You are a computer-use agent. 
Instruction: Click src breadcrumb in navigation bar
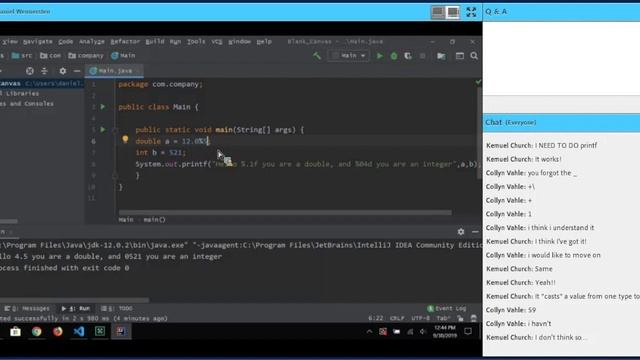(22, 56)
